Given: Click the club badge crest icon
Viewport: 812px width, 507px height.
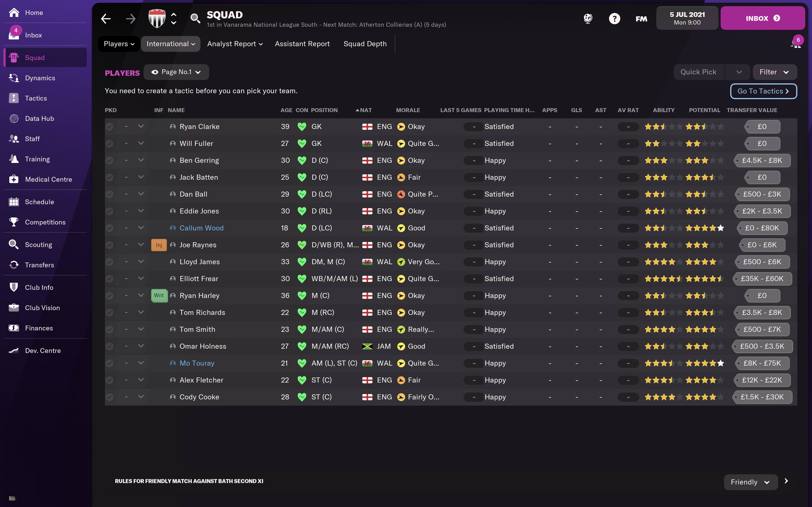Looking at the screenshot, I should tap(157, 18).
